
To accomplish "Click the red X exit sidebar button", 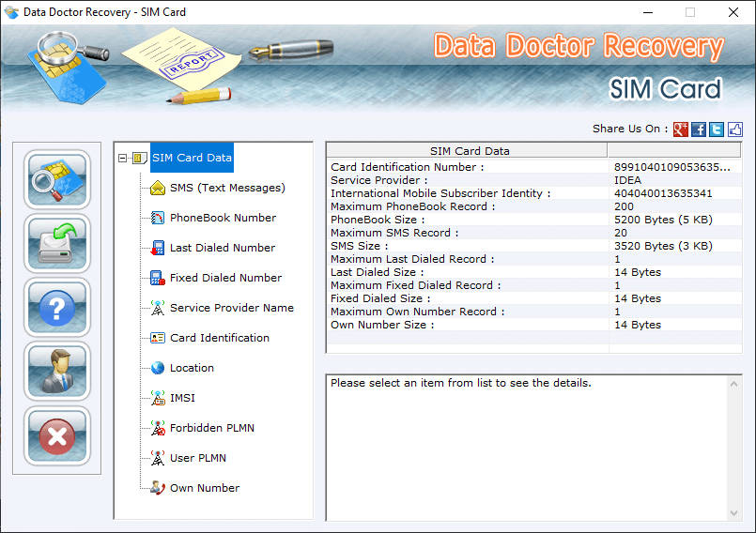I will click(57, 435).
